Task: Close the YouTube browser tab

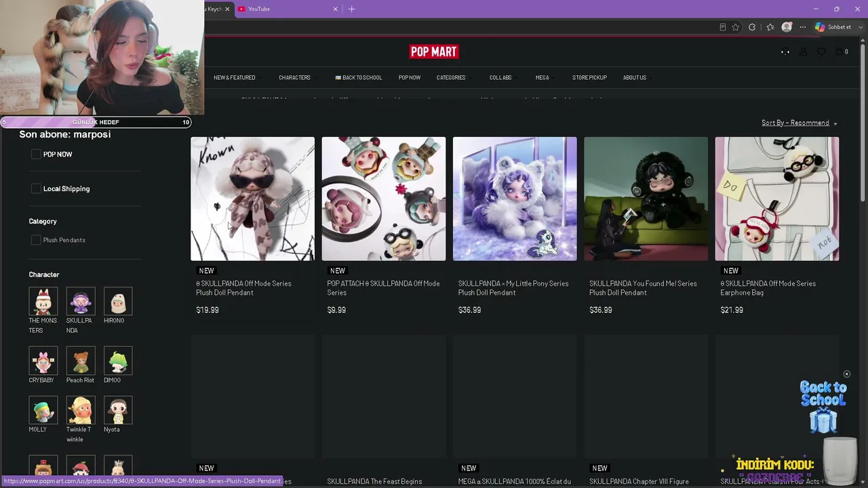Action: [x=335, y=9]
